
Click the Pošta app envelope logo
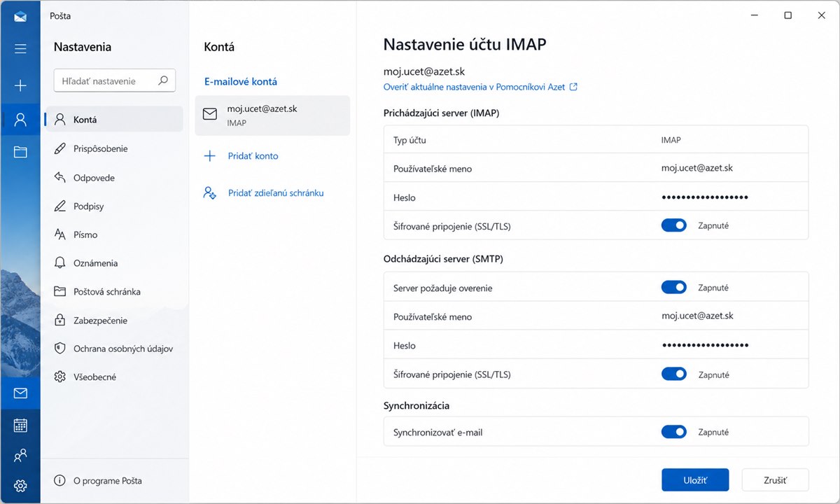pyautogui.click(x=20, y=16)
